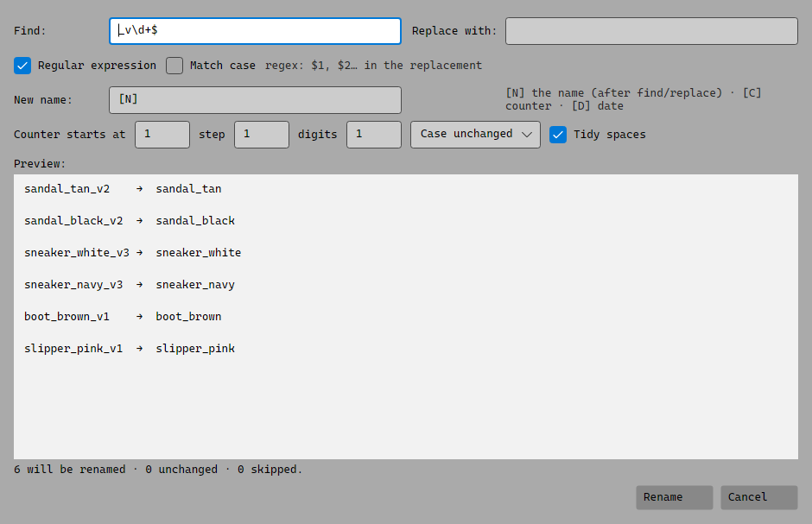Viewport: 812px width, 524px height.
Task: Uncheck the Regular expression checkbox
Action: tap(22, 66)
